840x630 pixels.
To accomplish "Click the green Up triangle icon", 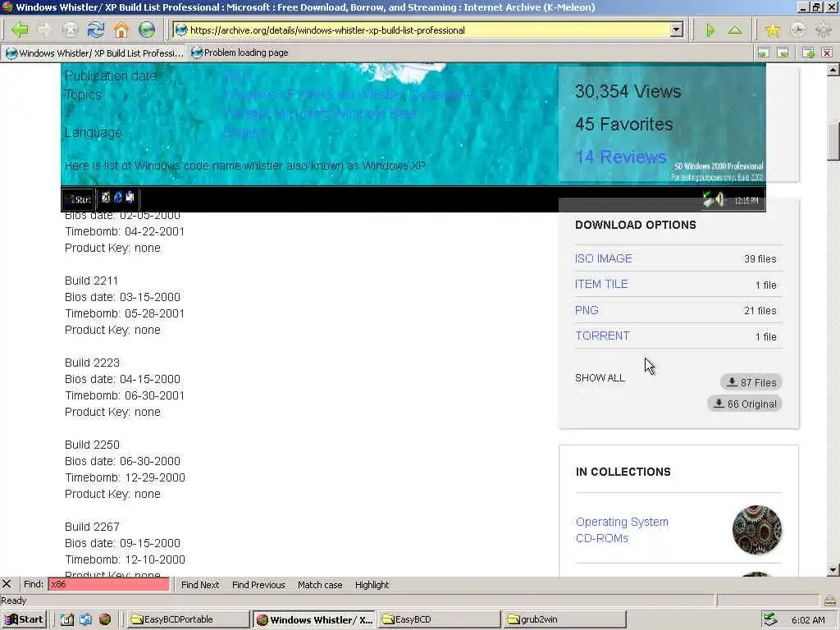I will [x=735, y=30].
